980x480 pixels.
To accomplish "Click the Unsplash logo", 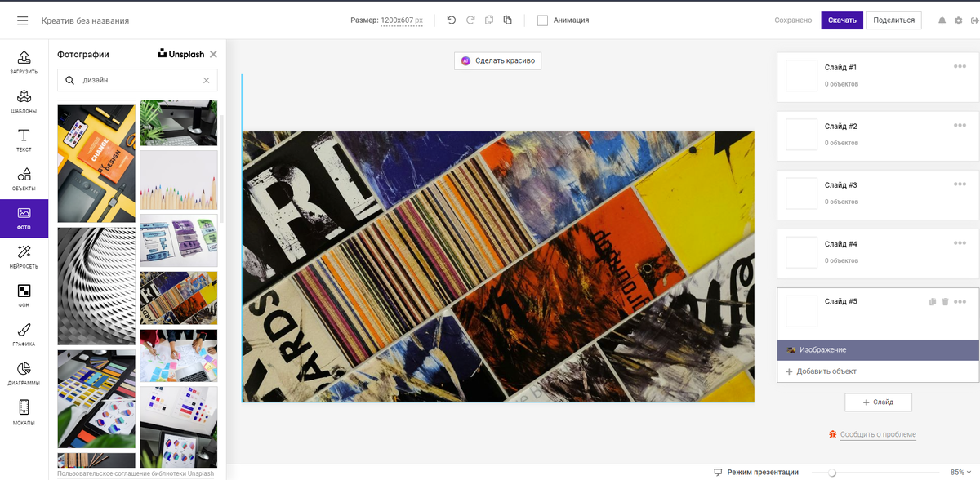I will 180,54.
